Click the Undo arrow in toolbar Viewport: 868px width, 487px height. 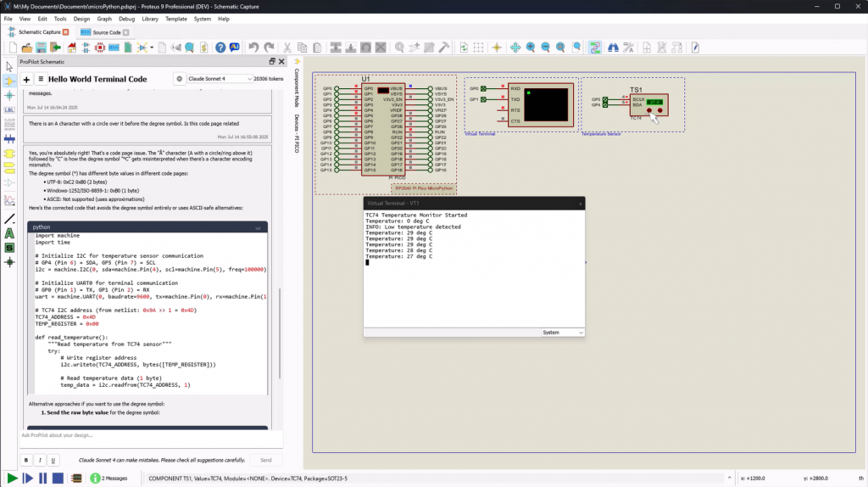coord(254,48)
